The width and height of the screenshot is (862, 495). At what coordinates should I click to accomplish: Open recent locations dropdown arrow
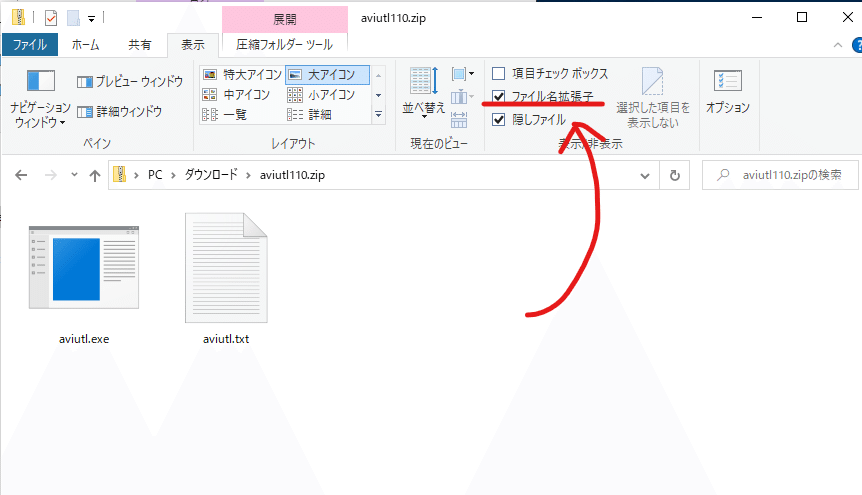[74, 175]
